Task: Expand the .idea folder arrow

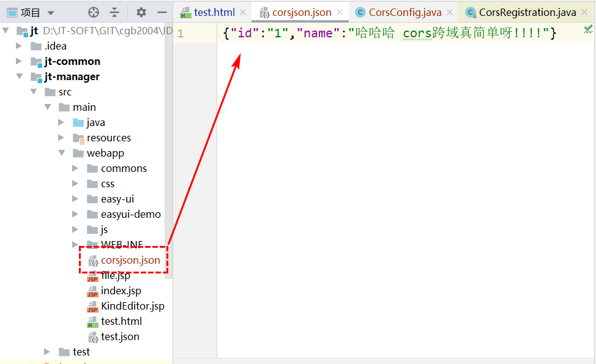Action: [18, 46]
